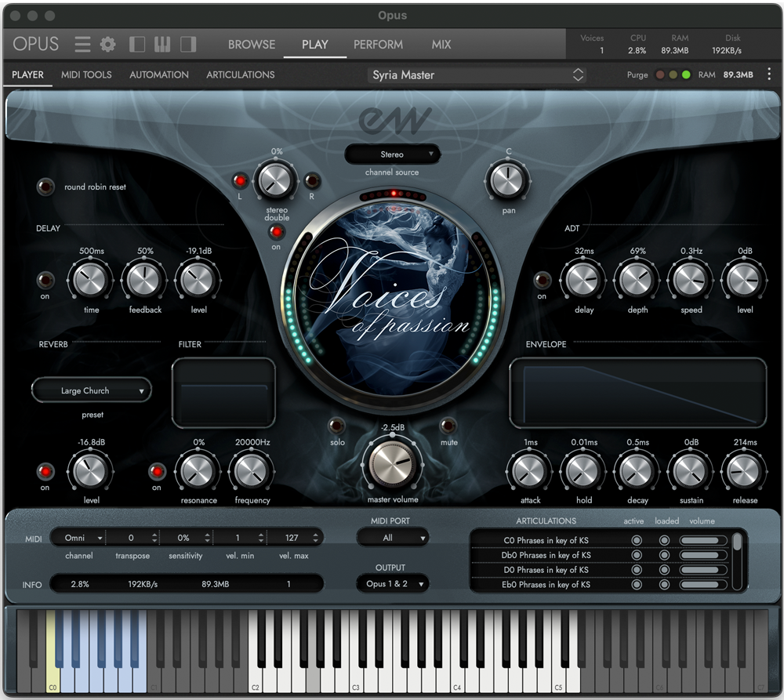Open the AUTOMATION tab
Screen dimensions: 784x700
[159, 74]
